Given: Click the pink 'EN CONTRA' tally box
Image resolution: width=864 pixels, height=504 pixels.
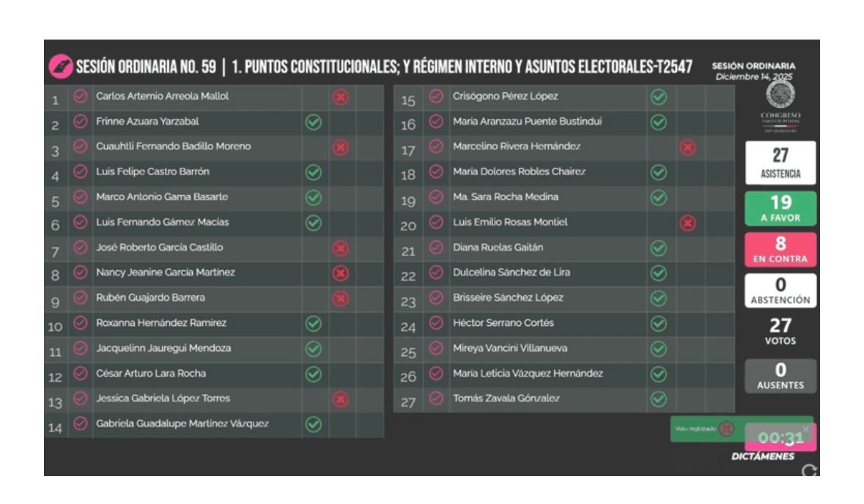Looking at the screenshot, I should [x=780, y=250].
